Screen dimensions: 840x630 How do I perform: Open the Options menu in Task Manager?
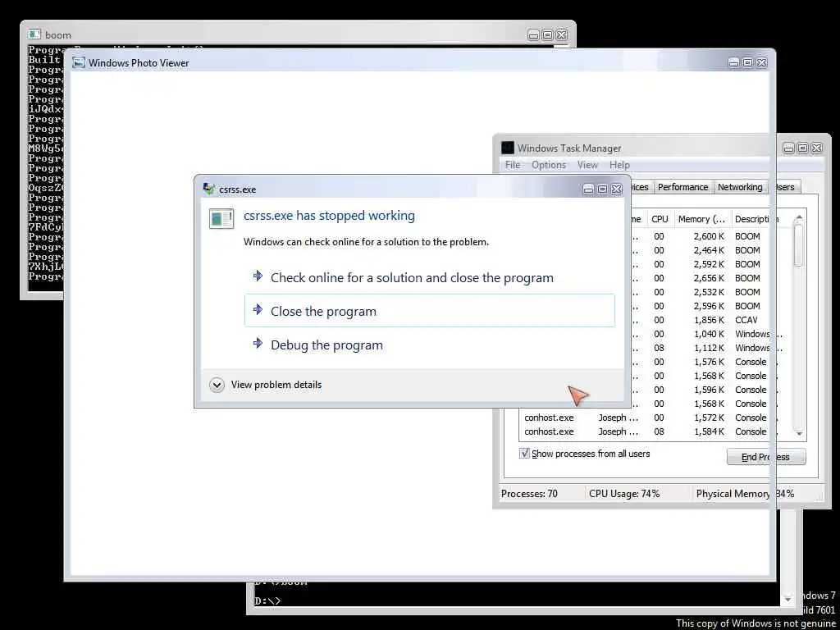(549, 164)
